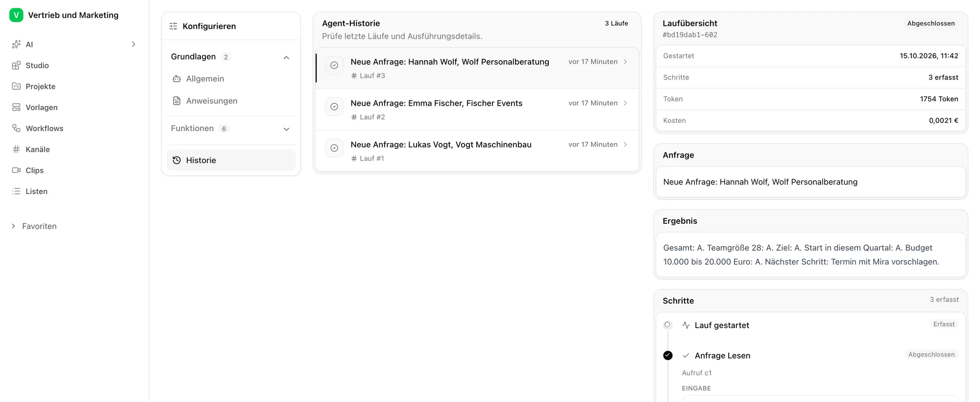Click the Studio icon in sidebar
Screen dimensions: 980x402
[16, 66]
